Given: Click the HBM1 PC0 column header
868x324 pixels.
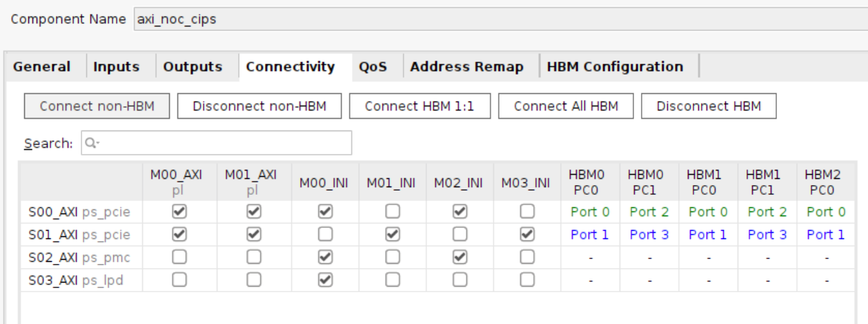Looking at the screenshot, I should click(x=707, y=182).
